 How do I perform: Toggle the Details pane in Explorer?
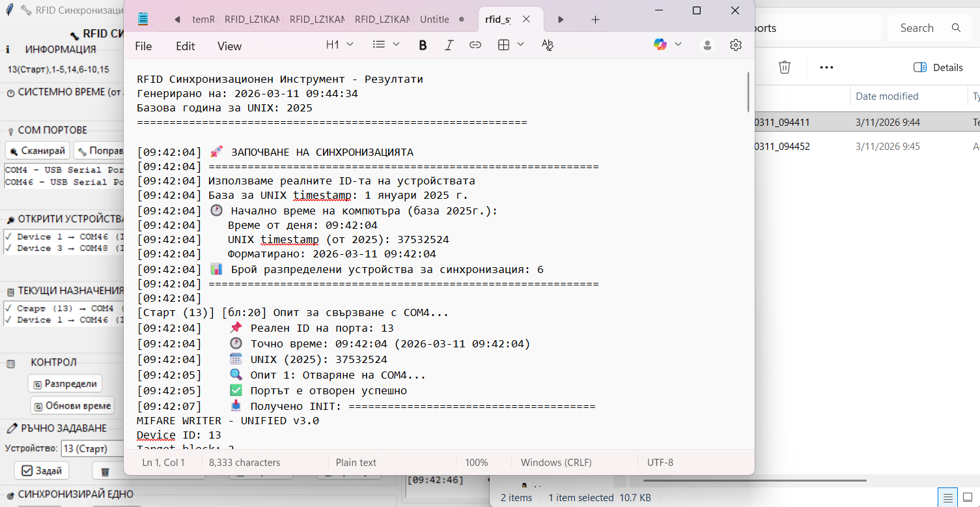point(938,67)
